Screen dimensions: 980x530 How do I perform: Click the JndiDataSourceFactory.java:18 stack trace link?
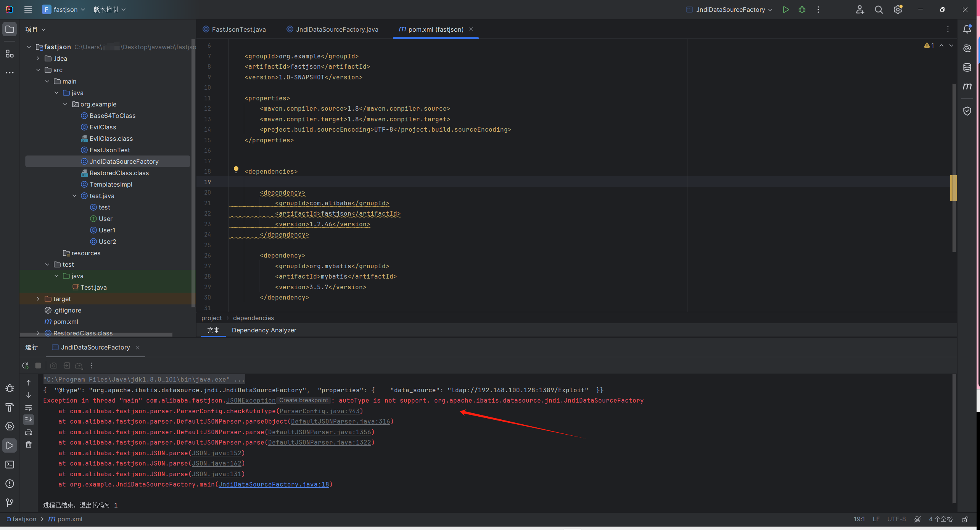274,484
